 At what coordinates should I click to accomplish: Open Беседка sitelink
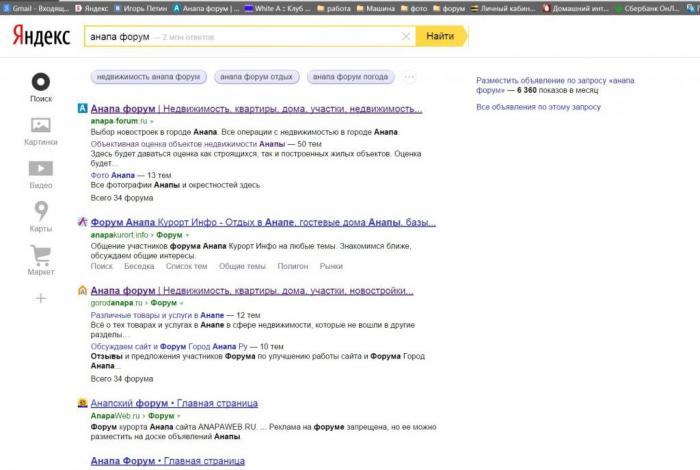139,266
